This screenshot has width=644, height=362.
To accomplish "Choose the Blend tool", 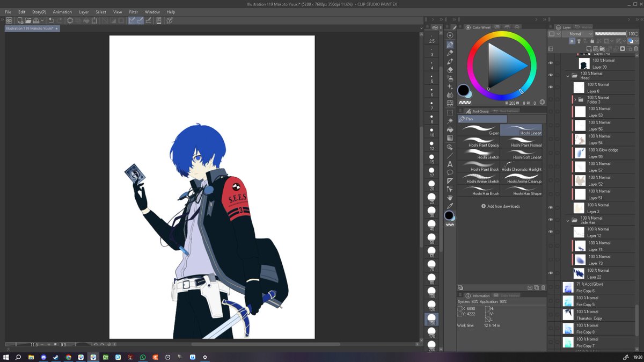I will click(450, 95).
